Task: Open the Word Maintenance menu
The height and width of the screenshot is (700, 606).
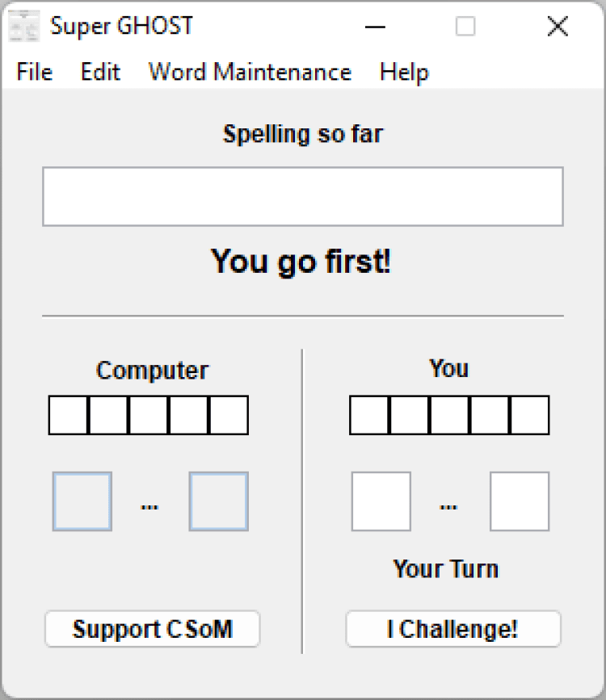Action: [x=250, y=73]
